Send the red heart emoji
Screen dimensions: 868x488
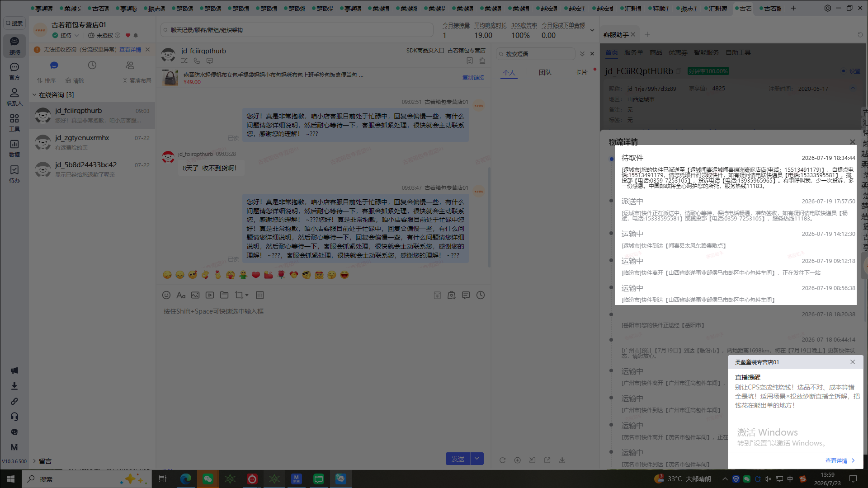[x=256, y=275]
